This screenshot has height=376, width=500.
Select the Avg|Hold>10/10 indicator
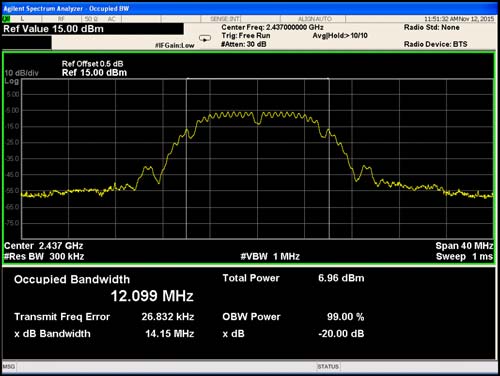[x=340, y=36]
